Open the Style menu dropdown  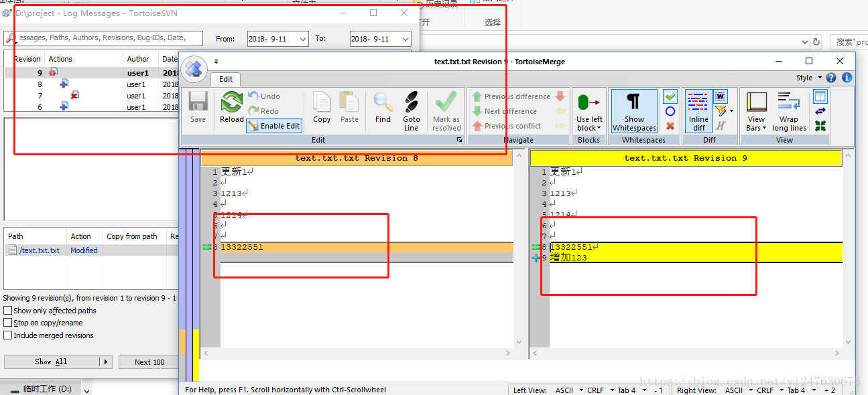[808, 78]
